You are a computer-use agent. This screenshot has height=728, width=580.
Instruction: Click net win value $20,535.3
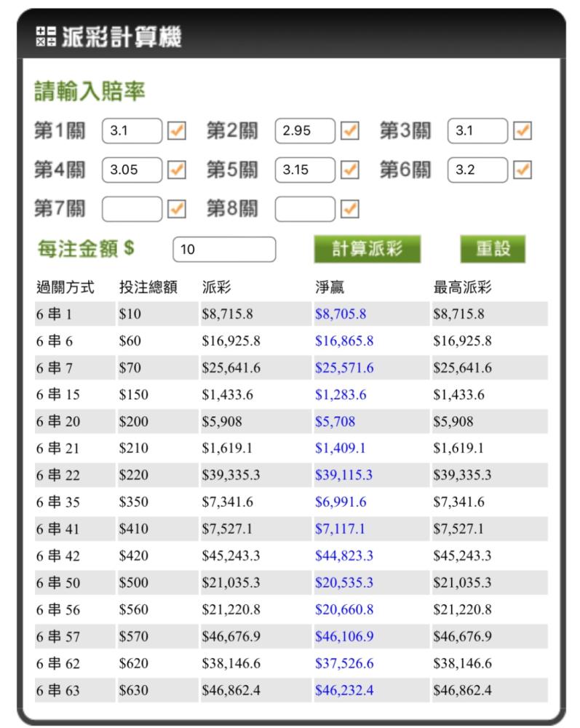tap(343, 582)
